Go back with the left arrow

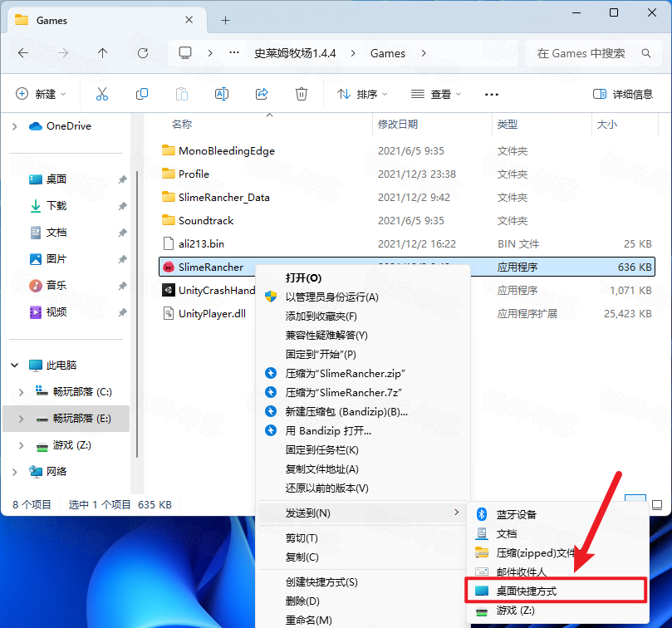[23, 53]
